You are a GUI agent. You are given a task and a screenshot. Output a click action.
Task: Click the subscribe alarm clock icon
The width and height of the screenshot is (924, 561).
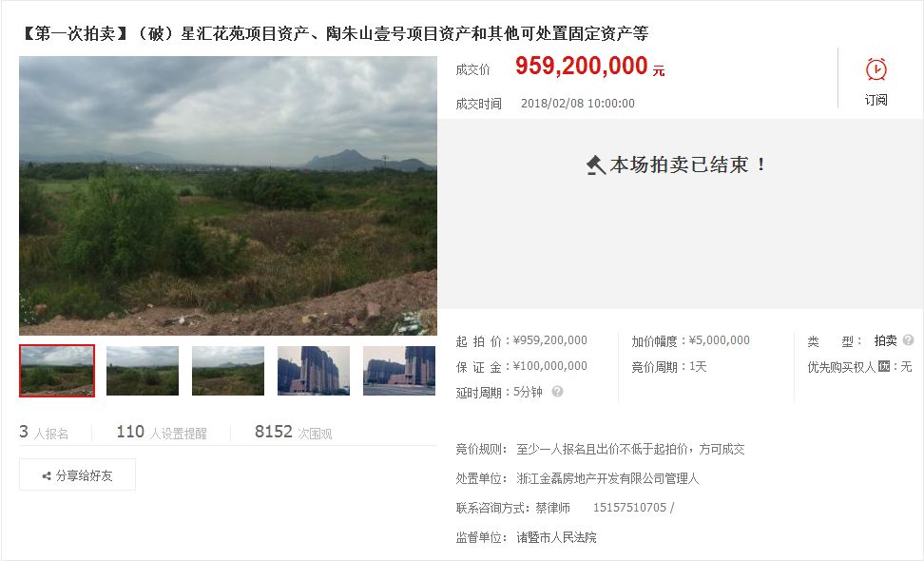pos(876,69)
